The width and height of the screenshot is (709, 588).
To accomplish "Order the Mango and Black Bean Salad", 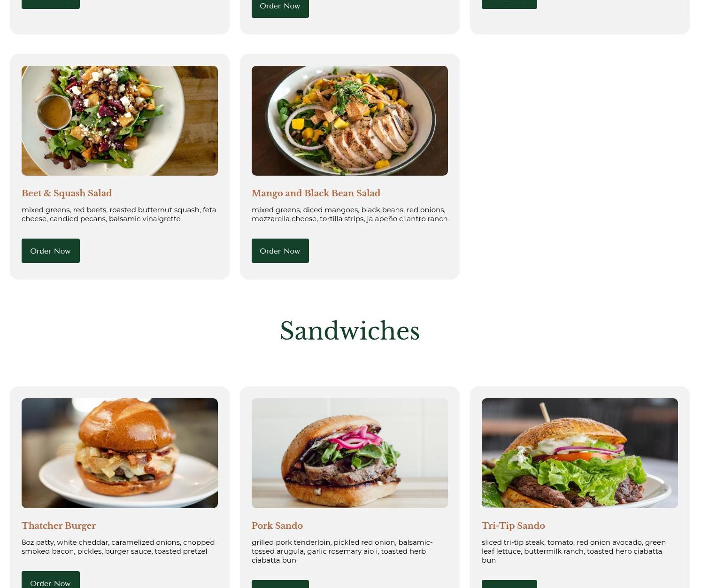I will tap(280, 251).
